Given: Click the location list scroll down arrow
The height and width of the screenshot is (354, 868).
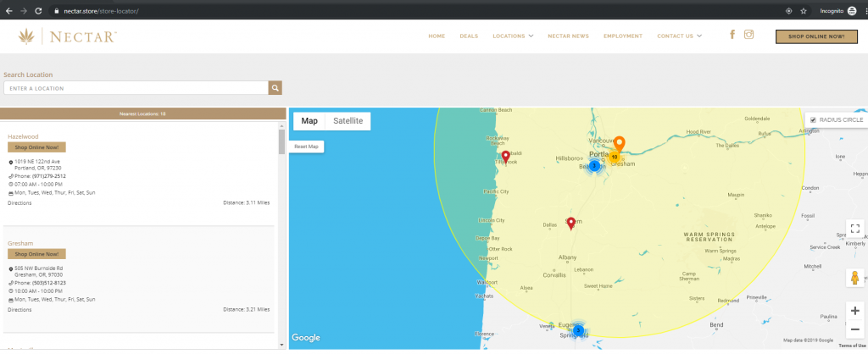Looking at the screenshot, I should pyautogui.click(x=281, y=346).
